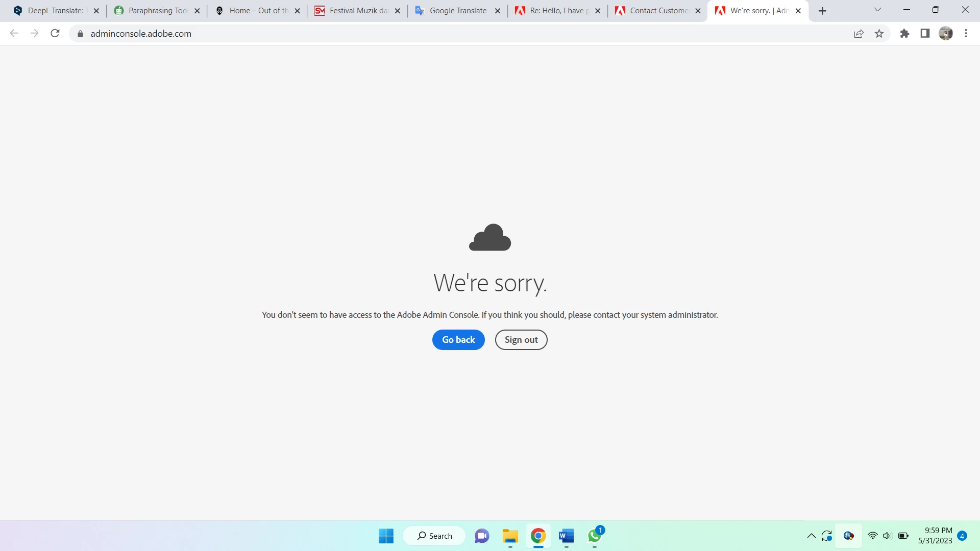Share this page via share icon
980x551 pixels.
coord(859,34)
